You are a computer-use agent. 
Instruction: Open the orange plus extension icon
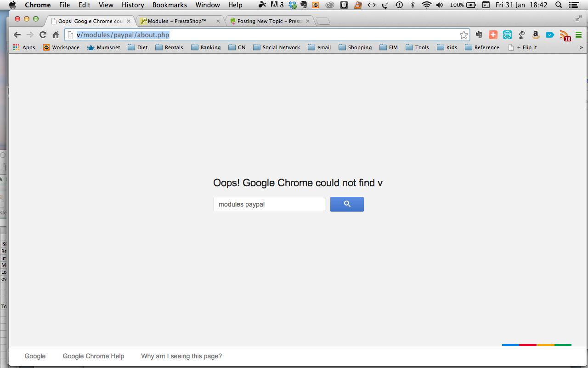(x=493, y=35)
